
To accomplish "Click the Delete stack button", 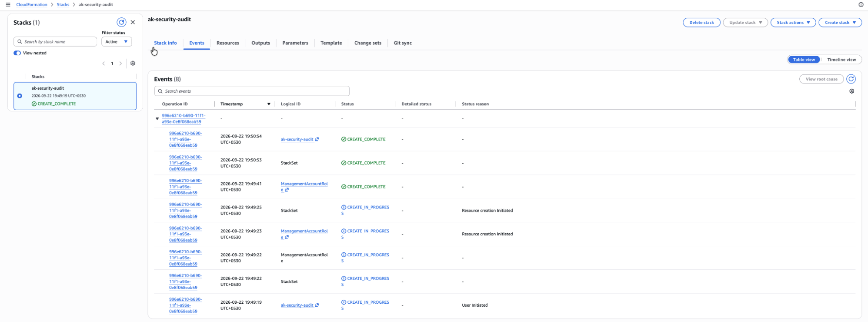I will (701, 23).
